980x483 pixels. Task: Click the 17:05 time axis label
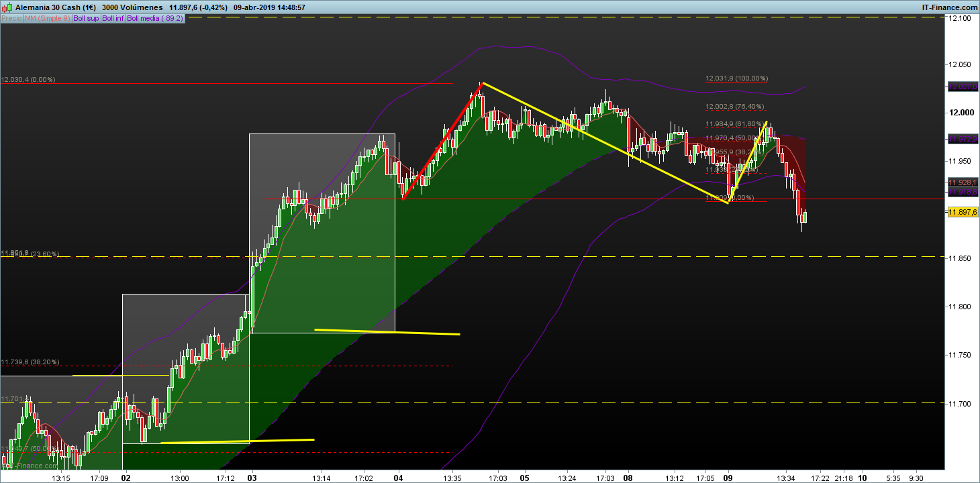coord(705,478)
